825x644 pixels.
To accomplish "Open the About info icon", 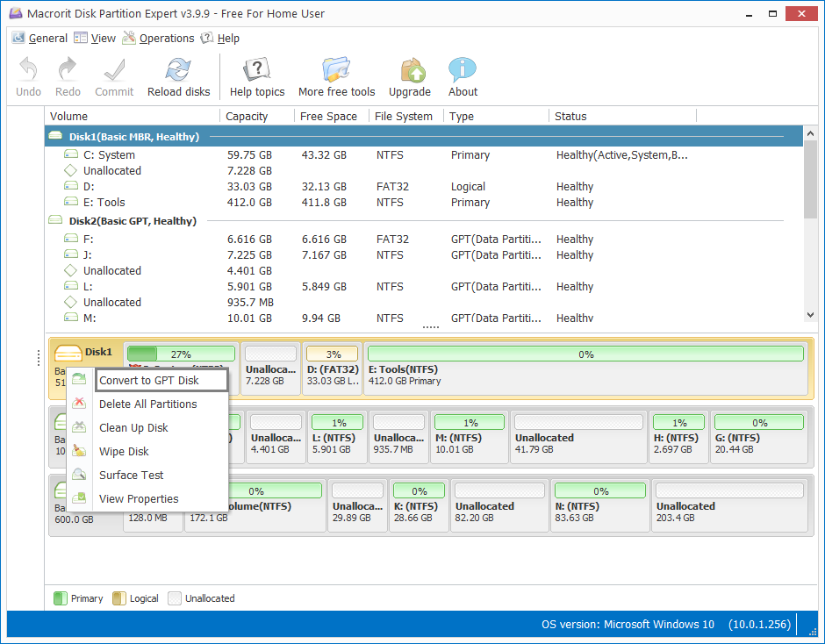I will 463,69.
